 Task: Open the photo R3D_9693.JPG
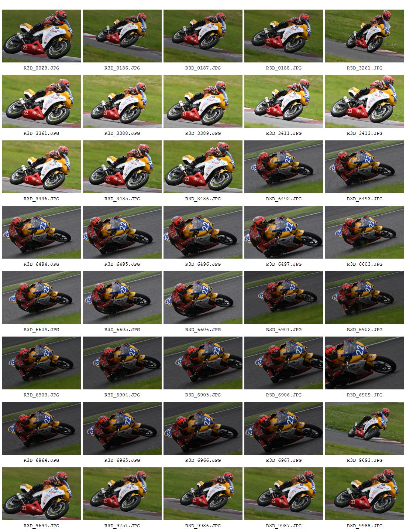(x=365, y=428)
